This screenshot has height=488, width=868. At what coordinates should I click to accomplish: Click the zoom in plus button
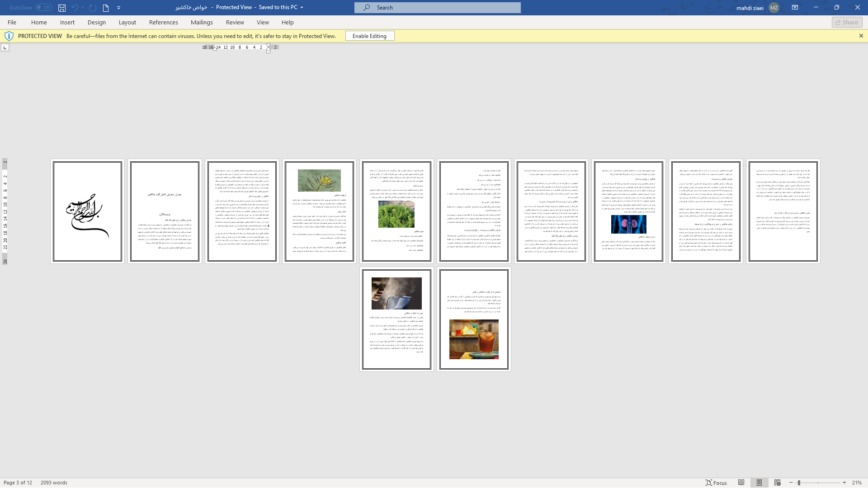click(x=844, y=483)
